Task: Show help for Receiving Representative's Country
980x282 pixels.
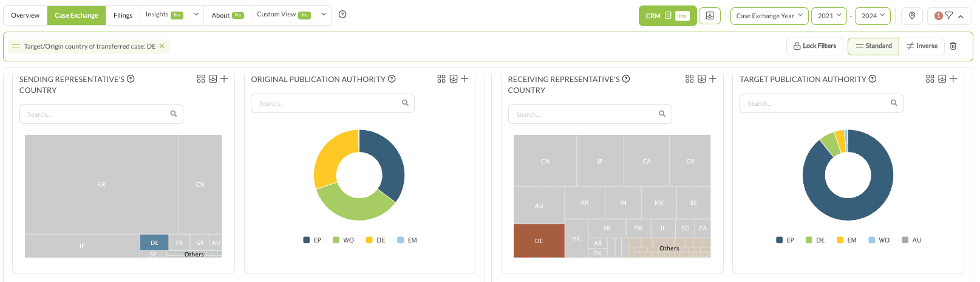Action: pyautogui.click(x=626, y=79)
